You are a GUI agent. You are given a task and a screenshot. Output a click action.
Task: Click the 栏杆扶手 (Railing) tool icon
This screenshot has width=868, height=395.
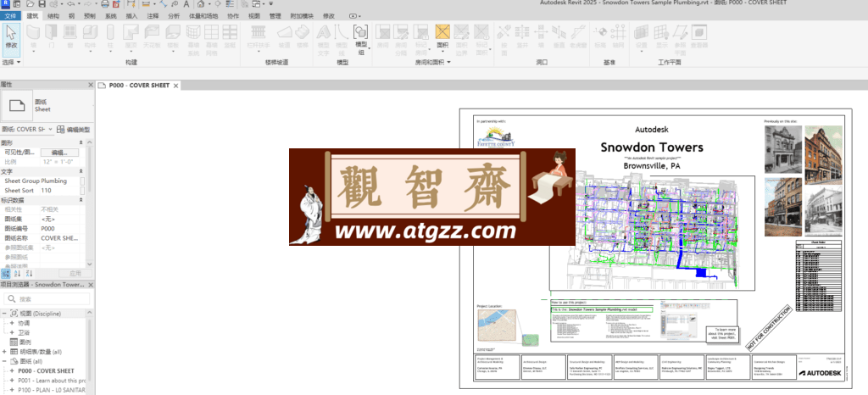(258, 32)
